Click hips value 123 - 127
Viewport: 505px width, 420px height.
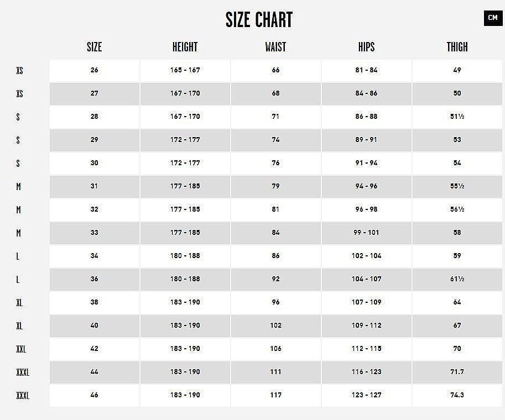367,395
